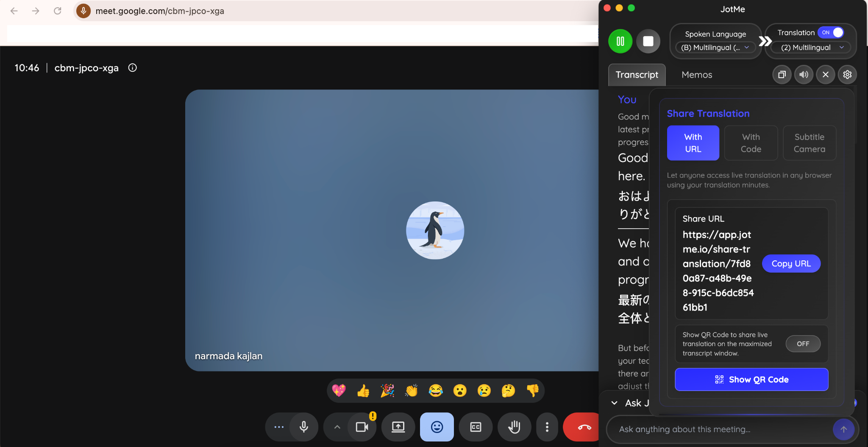Viewport: 868px width, 447px height.
Task: Stop the JotMe recording
Action: (648, 41)
